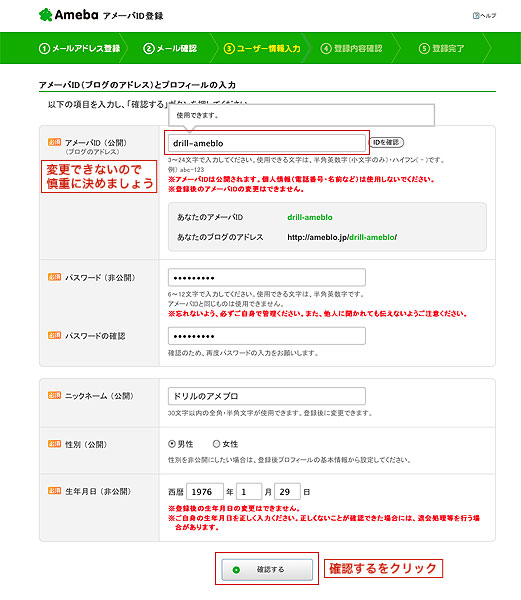The image size is (521, 600).
Task: Click the 必須 badge beside パスワード（非公開）
Action: (x=54, y=277)
